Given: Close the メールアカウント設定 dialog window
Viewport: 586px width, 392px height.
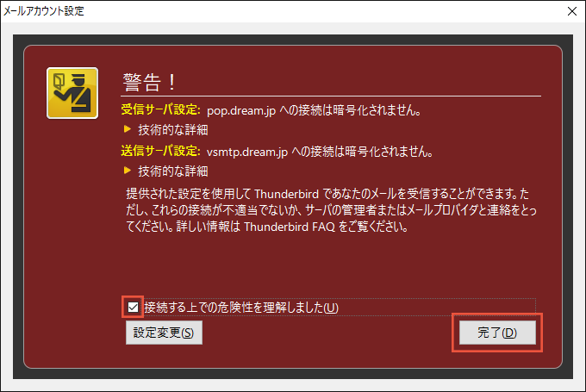Looking at the screenshot, I should click(572, 11).
